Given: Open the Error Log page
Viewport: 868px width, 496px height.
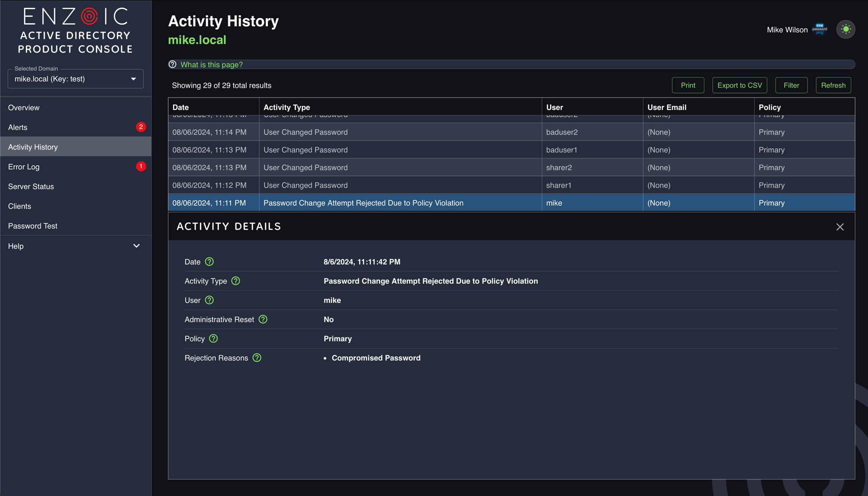Looking at the screenshot, I should click(x=24, y=167).
